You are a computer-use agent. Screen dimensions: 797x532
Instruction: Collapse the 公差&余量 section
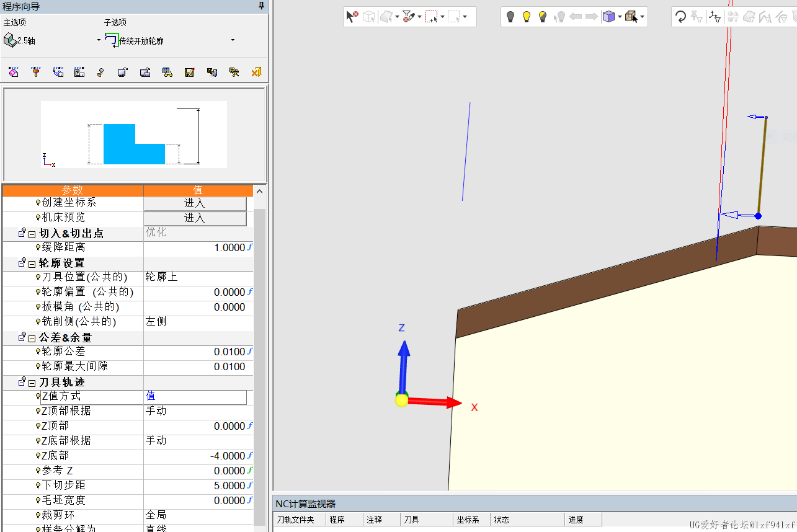(x=32, y=338)
